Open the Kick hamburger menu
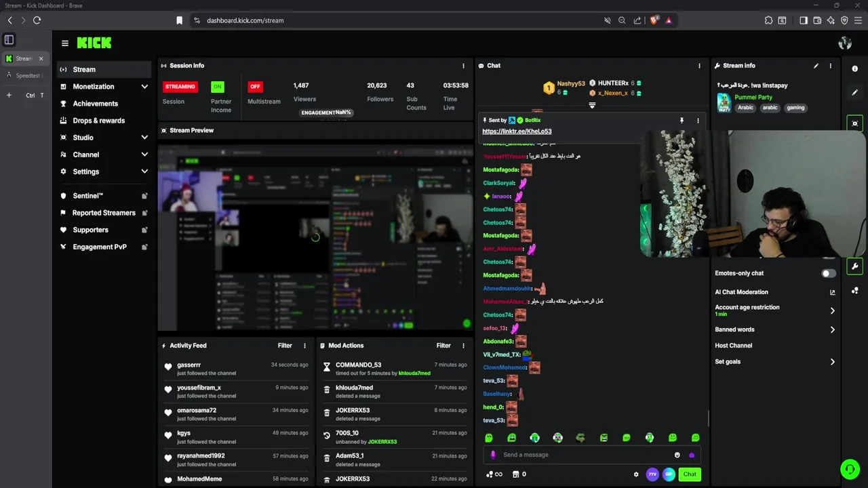This screenshot has width=868, height=488. click(65, 43)
